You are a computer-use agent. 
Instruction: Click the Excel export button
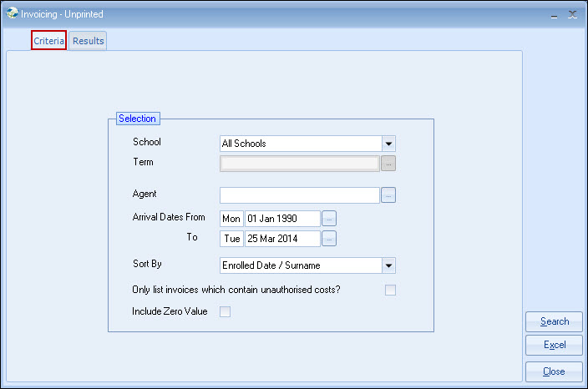(554, 345)
